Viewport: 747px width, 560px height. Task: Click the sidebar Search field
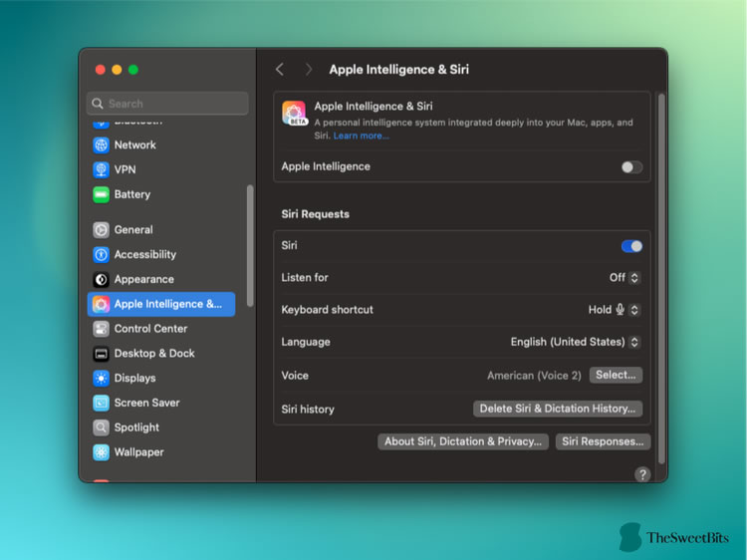167,104
